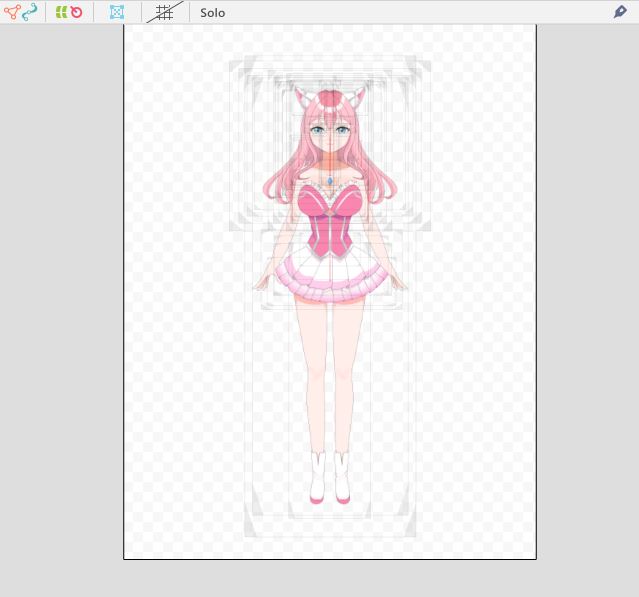
Task: Toggle the ArtPath (curve) display icon
Action: coord(30,12)
